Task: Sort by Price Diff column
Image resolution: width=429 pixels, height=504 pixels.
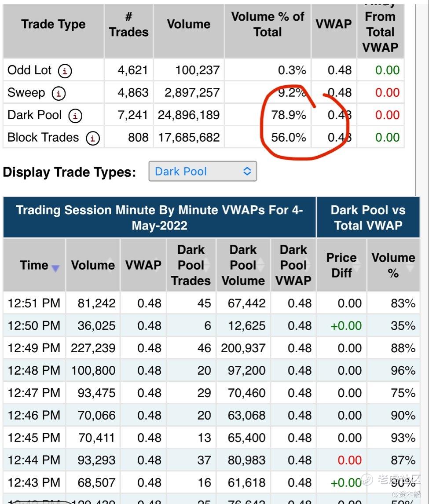Action: pos(341,265)
